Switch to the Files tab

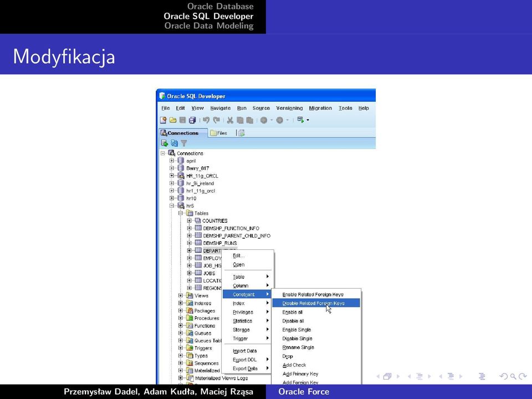218,133
